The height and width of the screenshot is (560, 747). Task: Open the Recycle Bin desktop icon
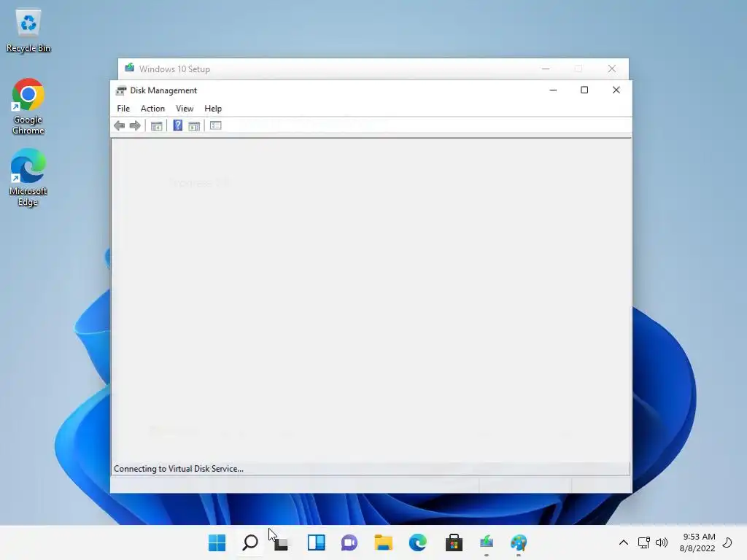point(28,31)
